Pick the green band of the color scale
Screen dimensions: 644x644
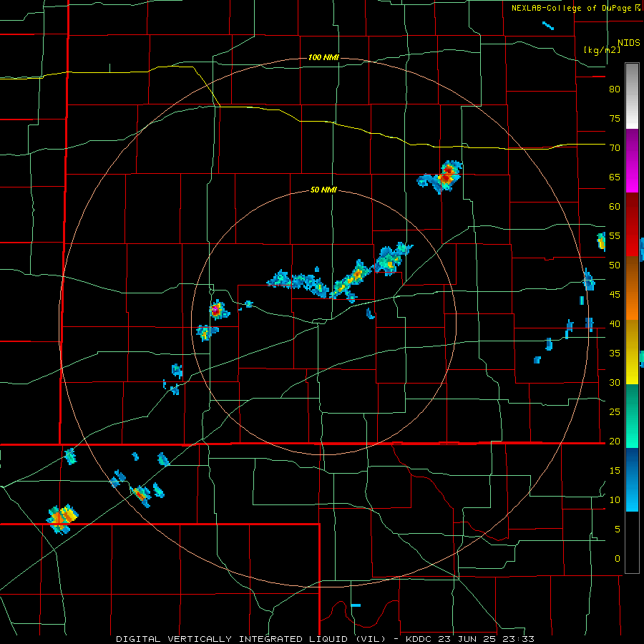(x=632, y=416)
